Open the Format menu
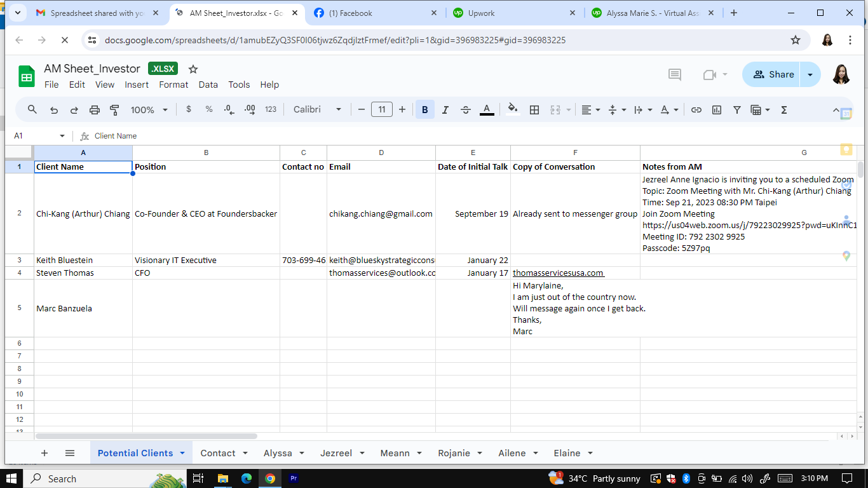The height and width of the screenshot is (488, 868). pos(173,85)
